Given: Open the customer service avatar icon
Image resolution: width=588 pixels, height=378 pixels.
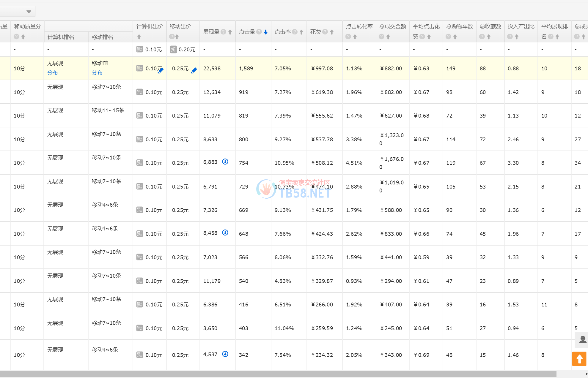Looking at the screenshot, I should [x=582, y=339].
